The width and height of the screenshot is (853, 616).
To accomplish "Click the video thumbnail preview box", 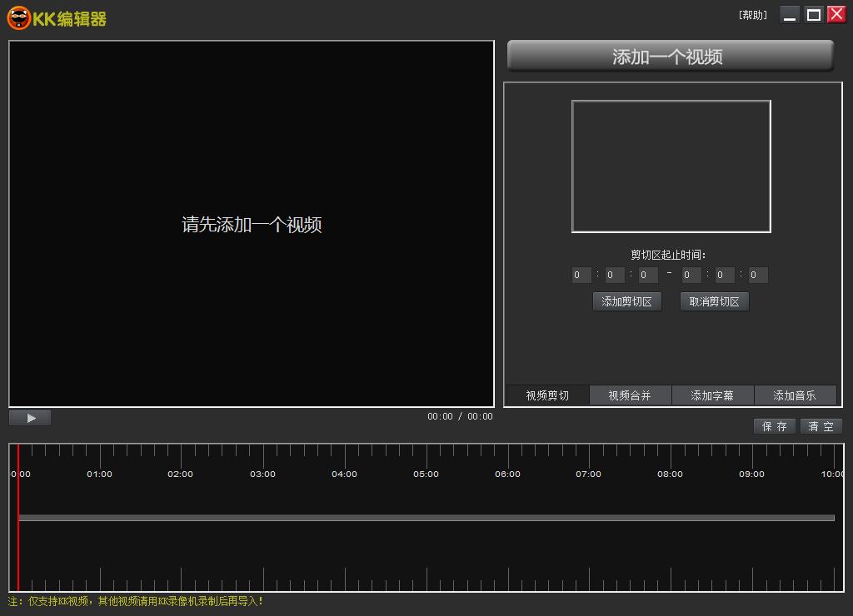I will coord(671,166).
